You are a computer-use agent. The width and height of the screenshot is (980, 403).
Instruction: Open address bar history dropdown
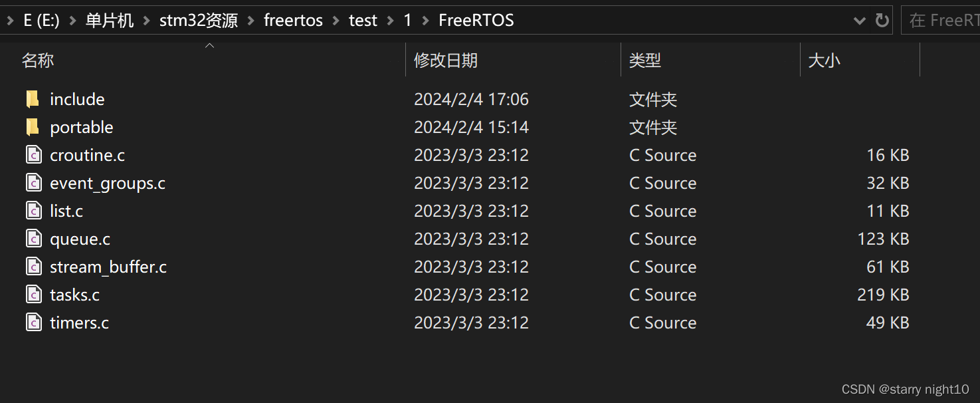pos(859,21)
